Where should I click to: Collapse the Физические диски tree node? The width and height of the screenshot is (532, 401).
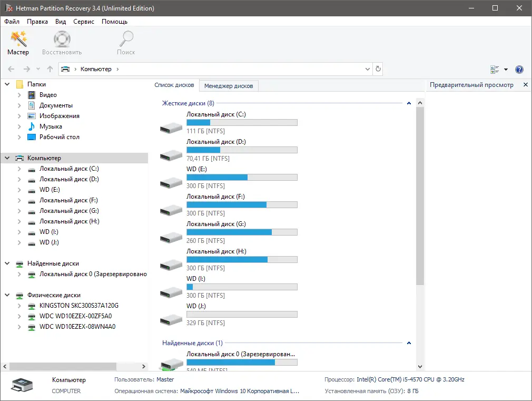7,295
